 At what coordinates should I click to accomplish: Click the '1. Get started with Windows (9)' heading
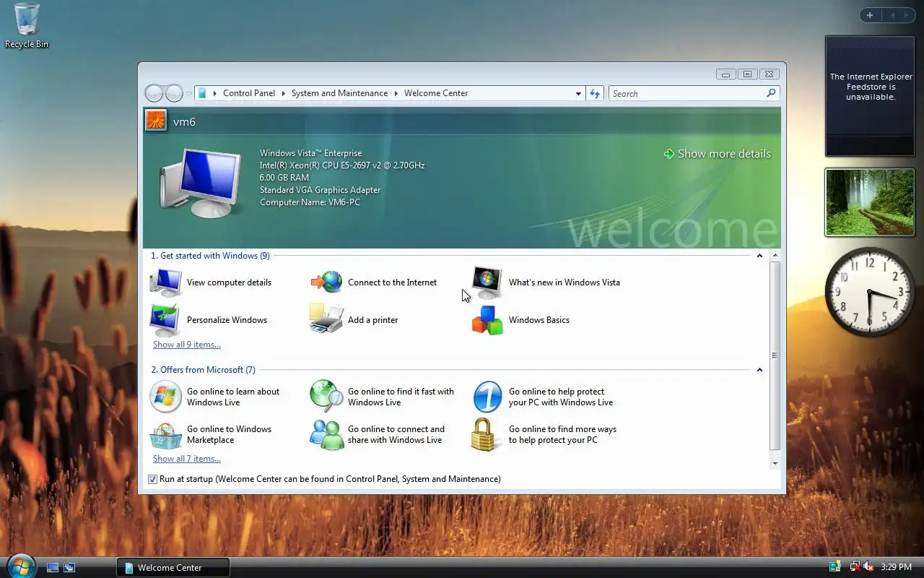pos(210,256)
